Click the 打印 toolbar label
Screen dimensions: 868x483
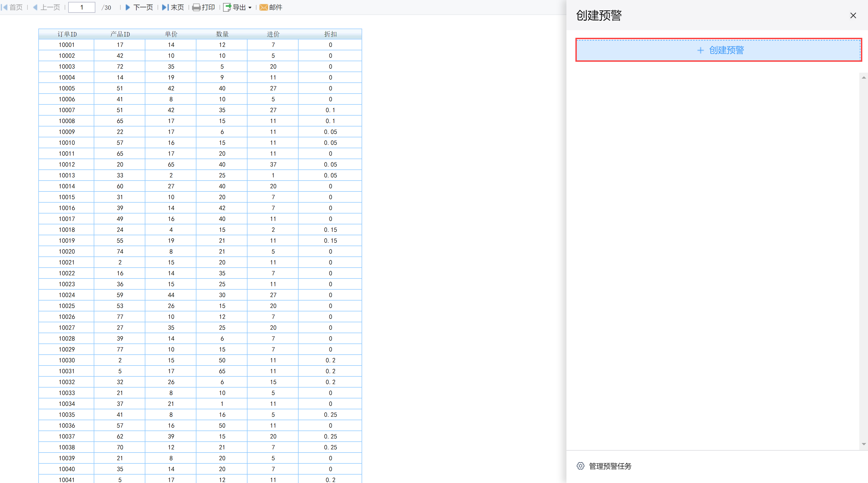pos(208,7)
